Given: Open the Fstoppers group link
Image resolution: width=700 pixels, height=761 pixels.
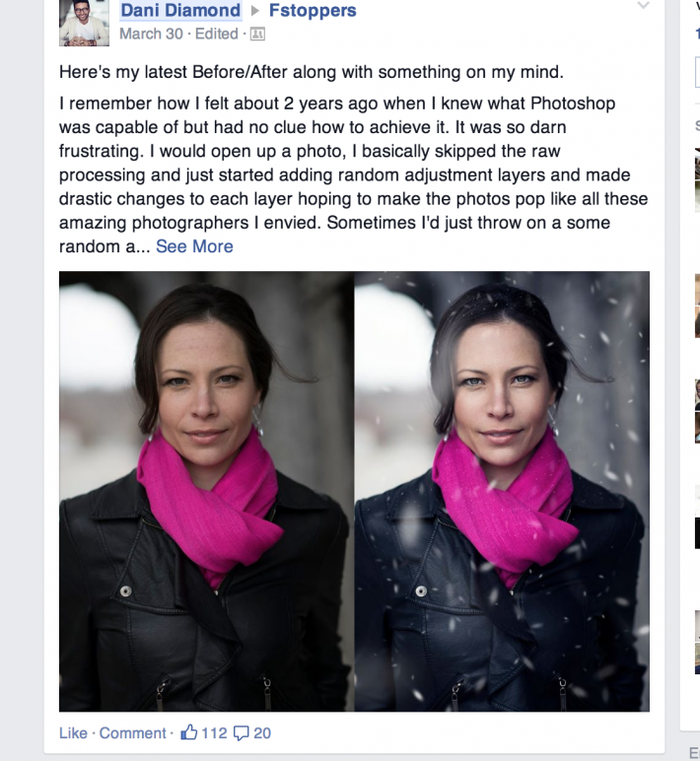Looking at the screenshot, I should pyautogui.click(x=313, y=10).
